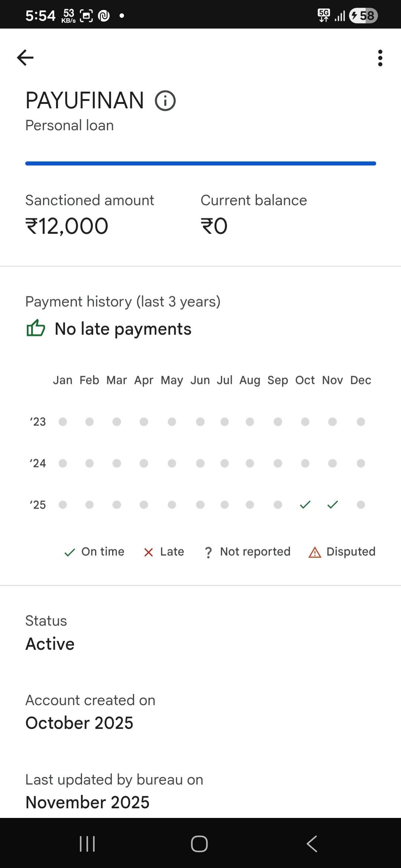This screenshot has width=401, height=868.
Task: Tap the December '25 payment dot
Action: pos(361,504)
